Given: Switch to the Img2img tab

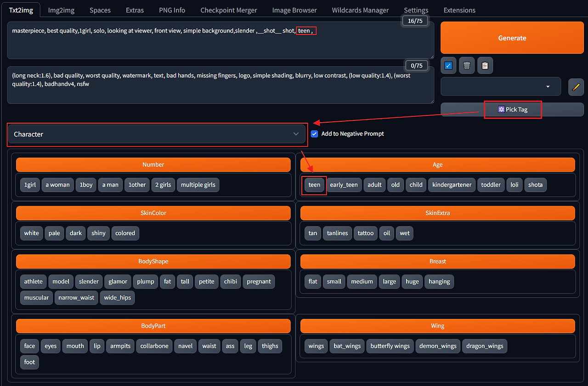Looking at the screenshot, I should (x=61, y=10).
